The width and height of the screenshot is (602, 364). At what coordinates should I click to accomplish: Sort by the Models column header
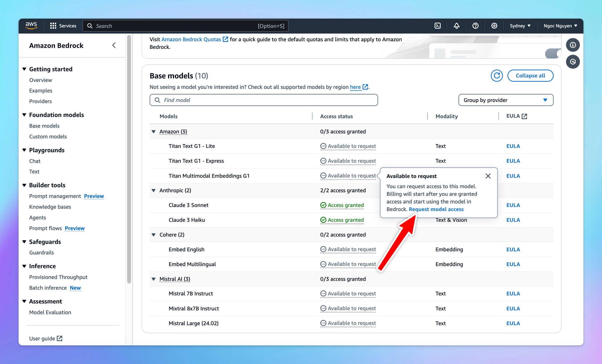[168, 116]
